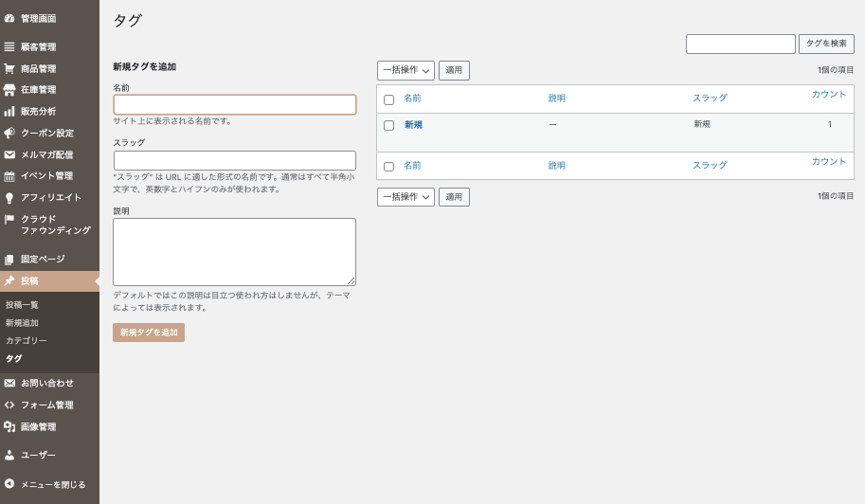Focus the 名前 text input field
Screen dimensions: 865x504
pyautogui.click(x=234, y=105)
